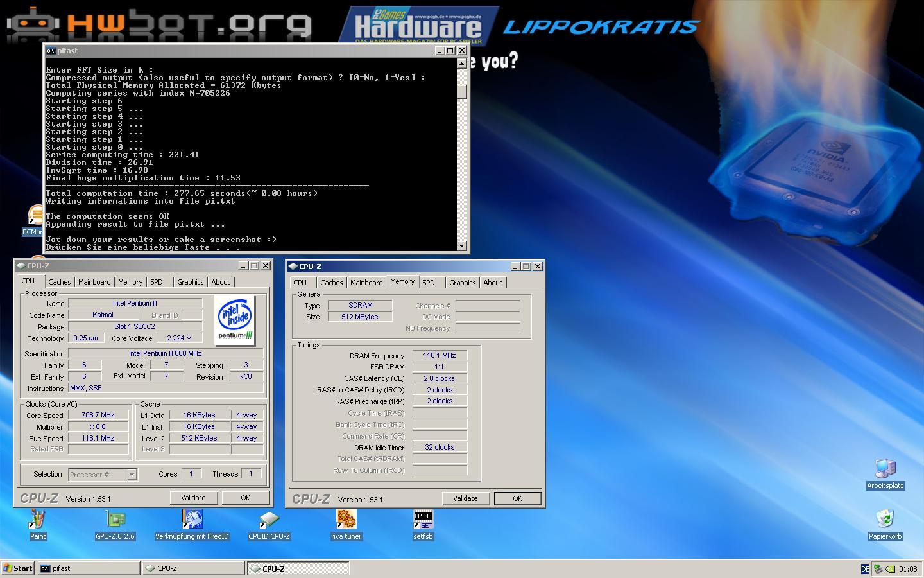This screenshot has height=578, width=924.
Task: Open Caches tab in left CPU-Z
Action: pos(60,282)
